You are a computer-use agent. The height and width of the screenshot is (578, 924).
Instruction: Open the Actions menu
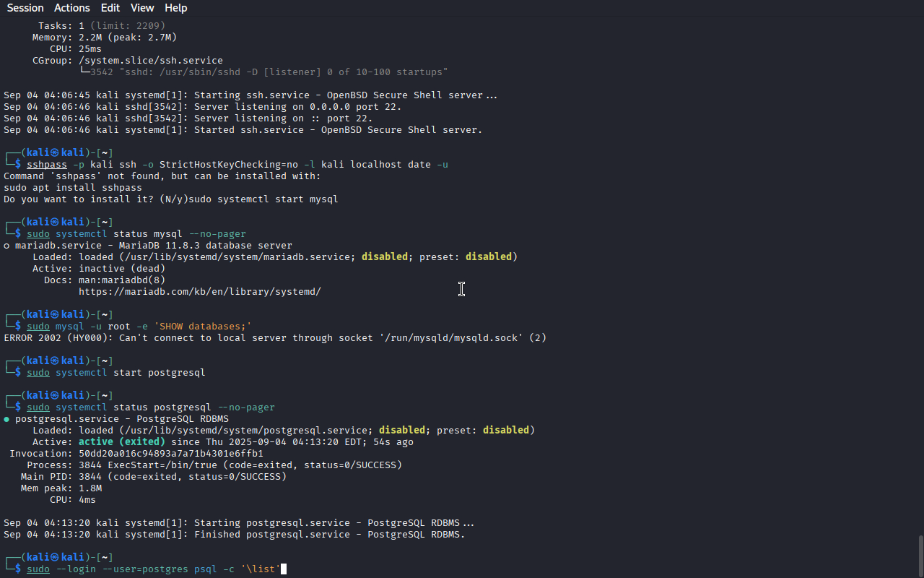coord(72,8)
